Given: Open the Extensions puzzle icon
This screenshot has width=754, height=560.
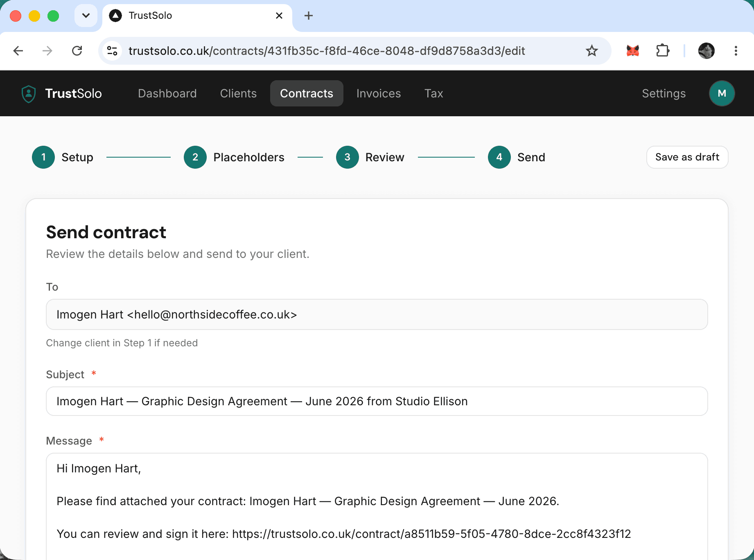Looking at the screenshot, I should tap(663, 51).
